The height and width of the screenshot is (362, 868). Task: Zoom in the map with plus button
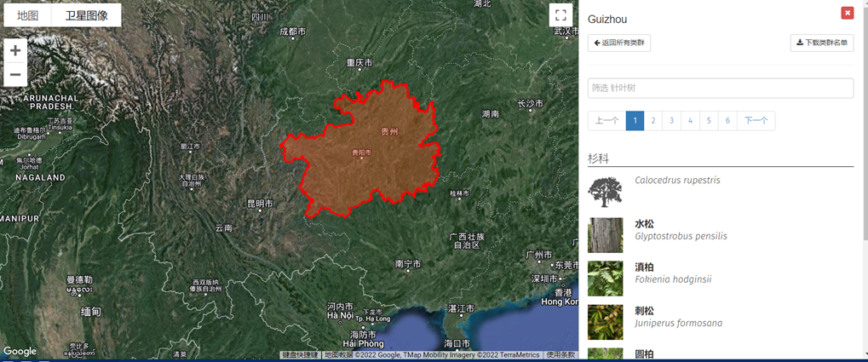[15, 51]
